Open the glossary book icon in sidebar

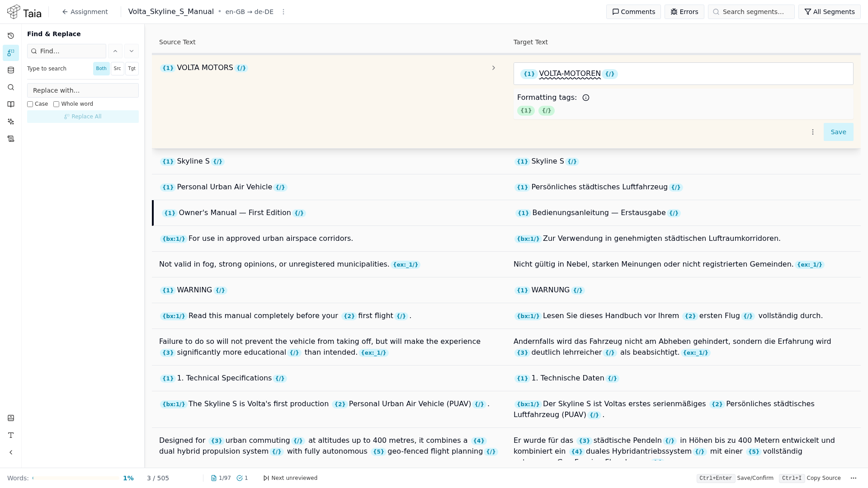click(11, 104)
